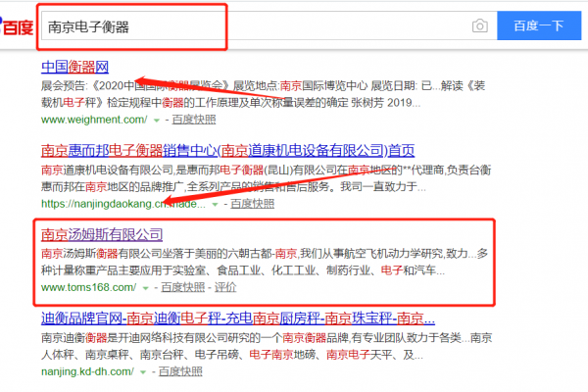
Task: Expand dropdown arrow beside www.toms168.com
Action: pos(145,288)
